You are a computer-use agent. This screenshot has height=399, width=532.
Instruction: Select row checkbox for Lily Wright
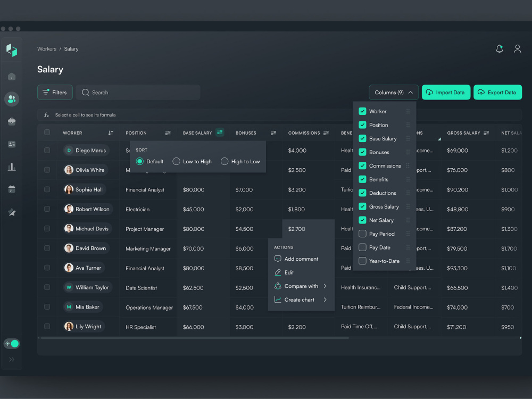point(47,327)
